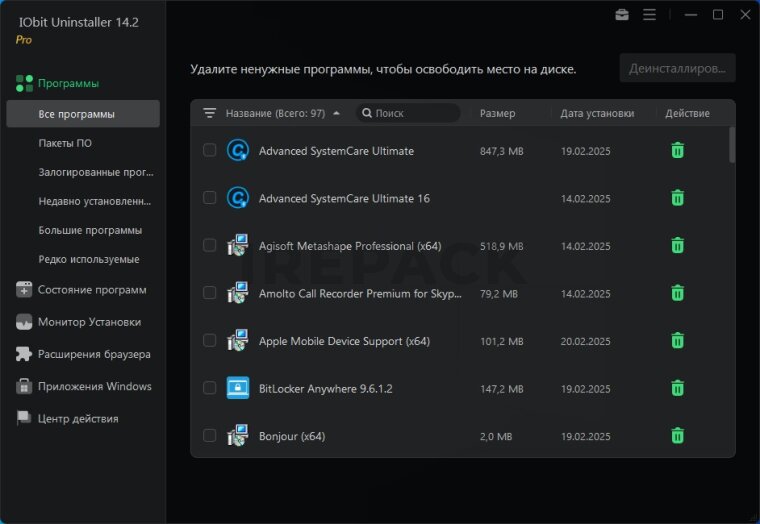This screenshot has height=524, width=760.
Task: Uninstall BitLocker Anywhere using its trash icon
Action: click(x=677, y=388)
